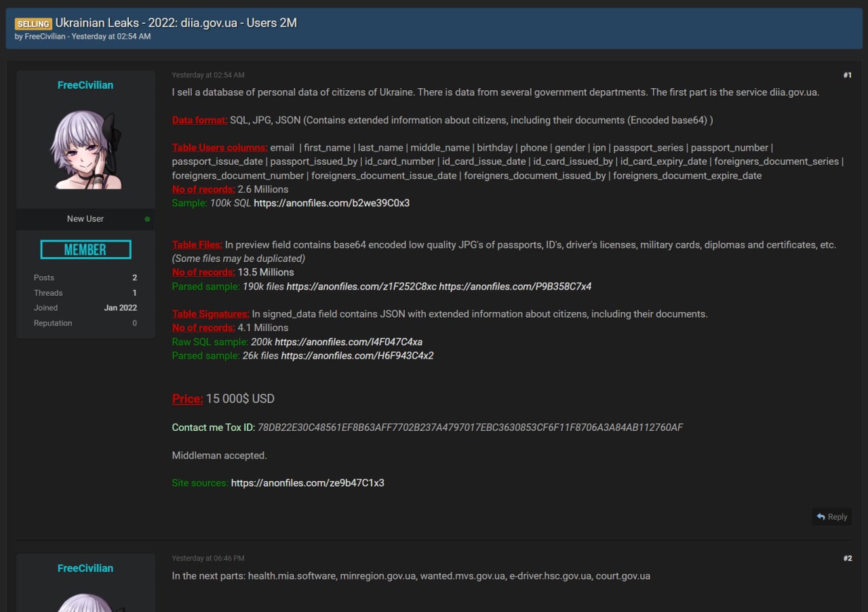
Task: Open the post #2 permalink
Action: (x=847, y=558)
